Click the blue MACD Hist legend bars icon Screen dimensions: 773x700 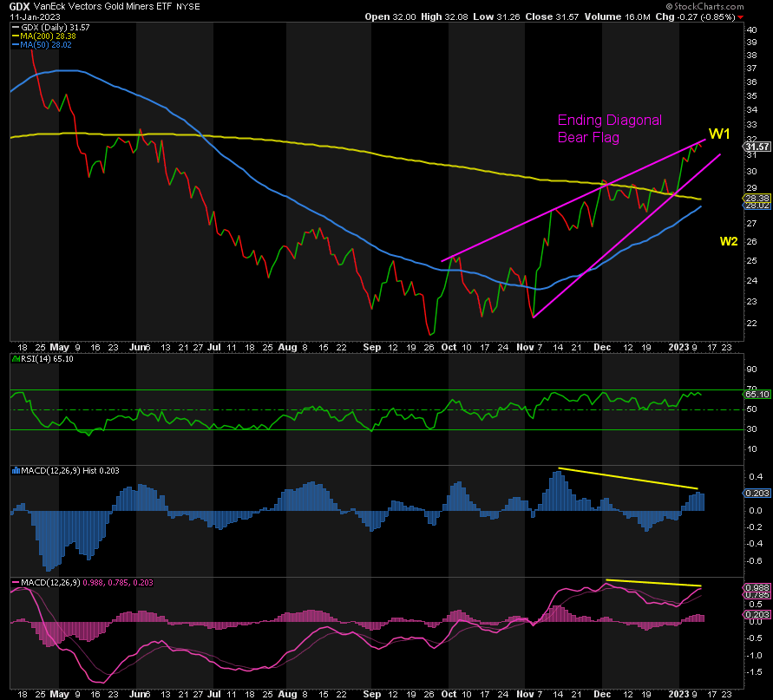16,471
